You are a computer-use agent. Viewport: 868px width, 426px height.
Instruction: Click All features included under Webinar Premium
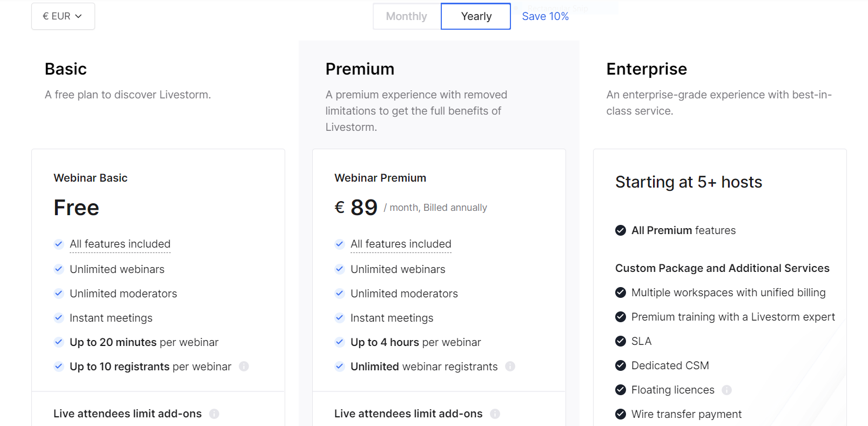[401, 244]
